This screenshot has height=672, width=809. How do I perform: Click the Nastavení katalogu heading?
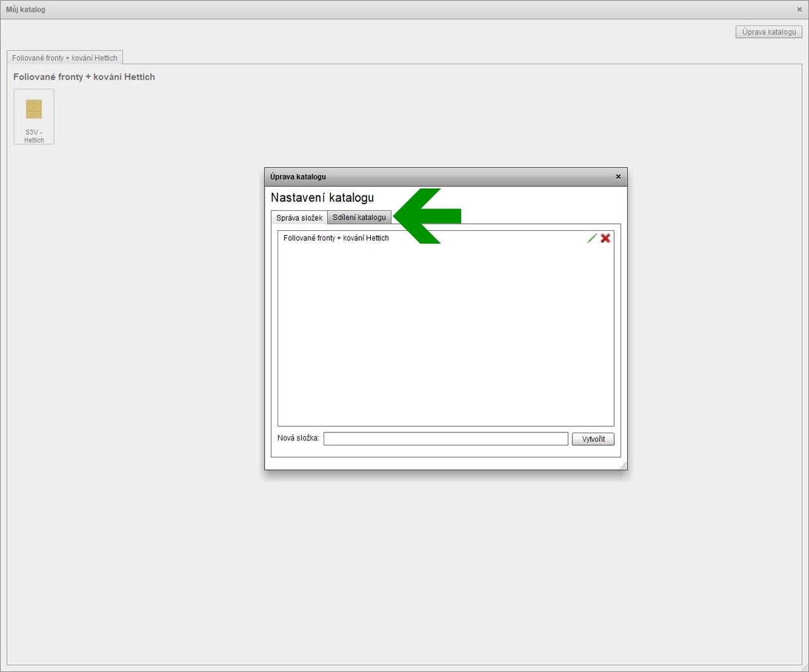point(322,198)
